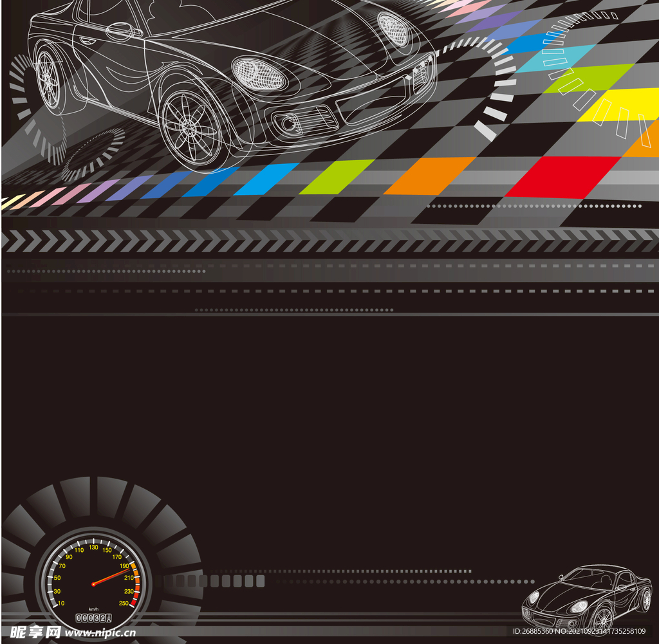Click the large wireframe car's front wheel

pyautogui.click(x=192, y=127)
